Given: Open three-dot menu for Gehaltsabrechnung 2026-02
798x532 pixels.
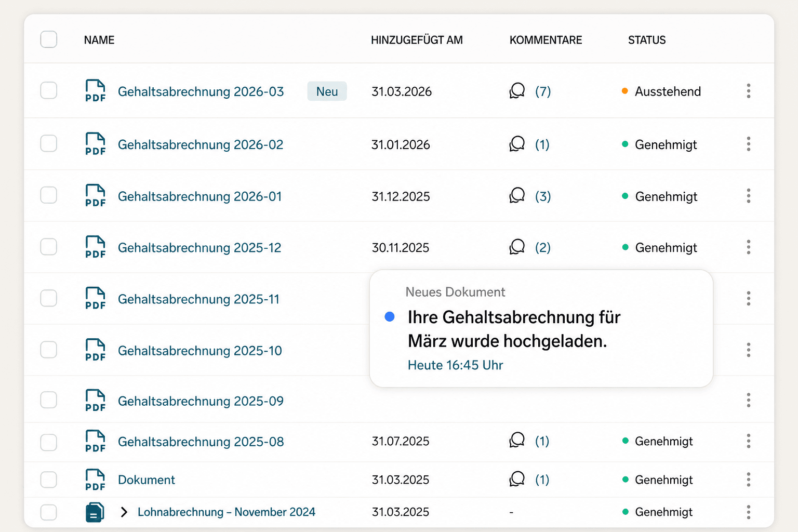Looking at the screenshot, I should [749, 144].
